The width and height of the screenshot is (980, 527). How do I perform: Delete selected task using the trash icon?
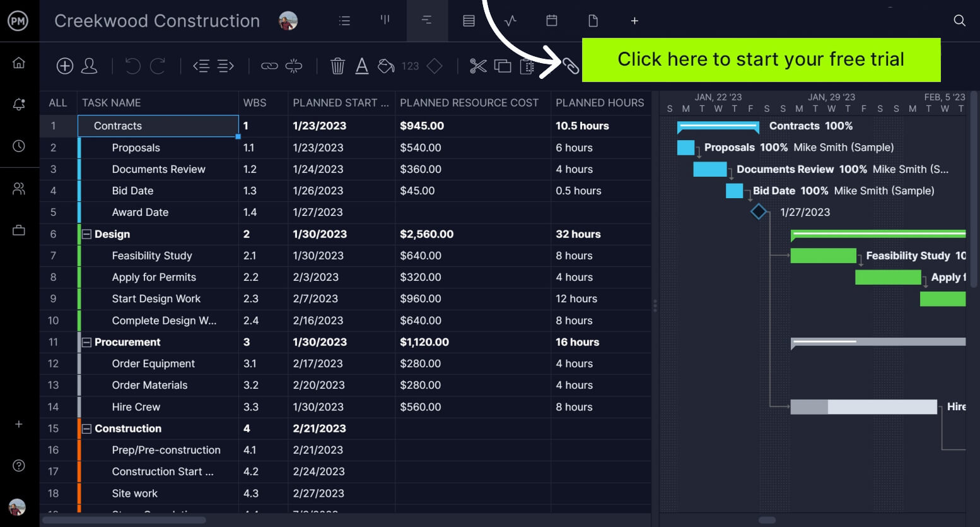tap(338, 66)
